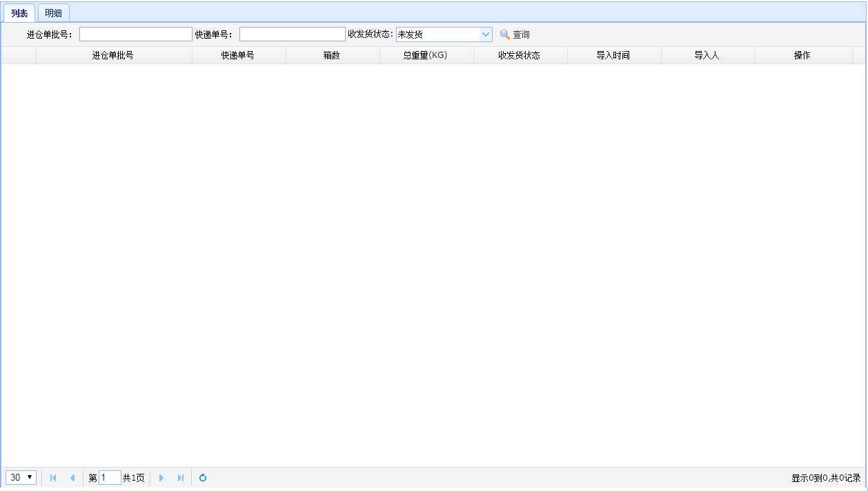The height and width of the screenshot is (491, 868).
Task: Click the page number box
Action: [110, 477]
